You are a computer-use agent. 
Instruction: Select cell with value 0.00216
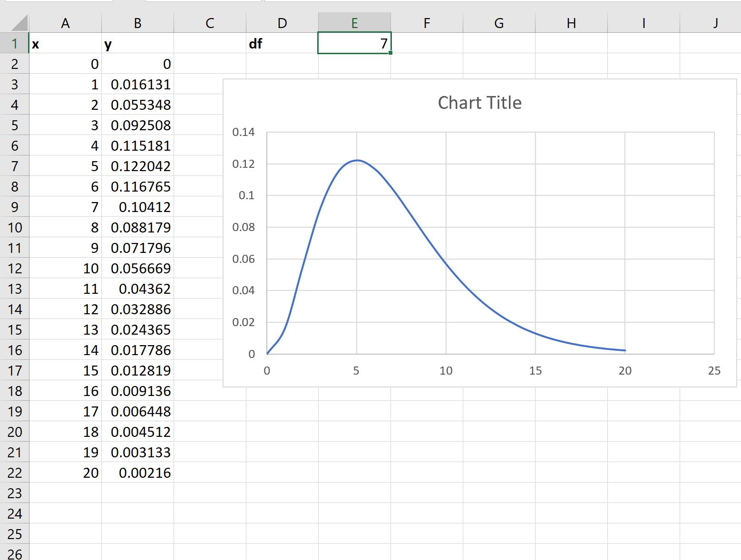coord(138,473)
